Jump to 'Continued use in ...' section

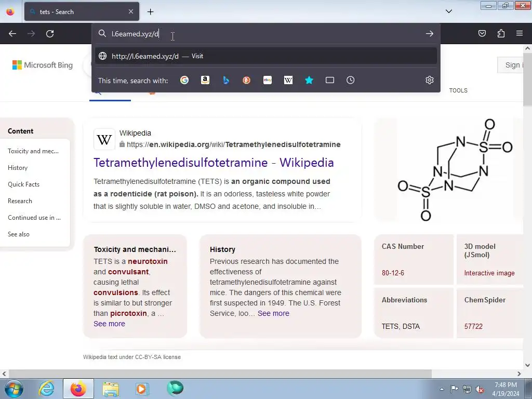34,218
